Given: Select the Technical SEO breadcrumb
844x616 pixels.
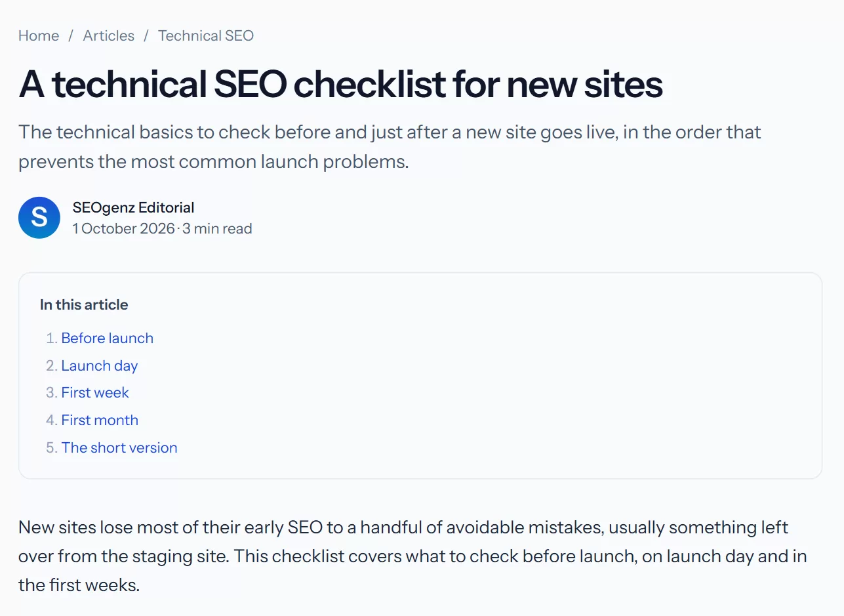Looking at the screenshot, I should 206,35.
